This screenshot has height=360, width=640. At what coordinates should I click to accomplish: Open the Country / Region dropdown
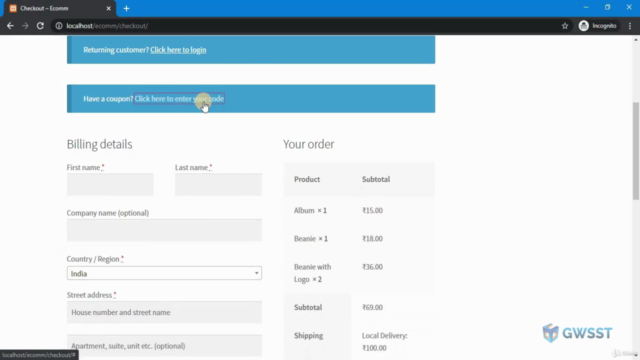coord(164,273)
